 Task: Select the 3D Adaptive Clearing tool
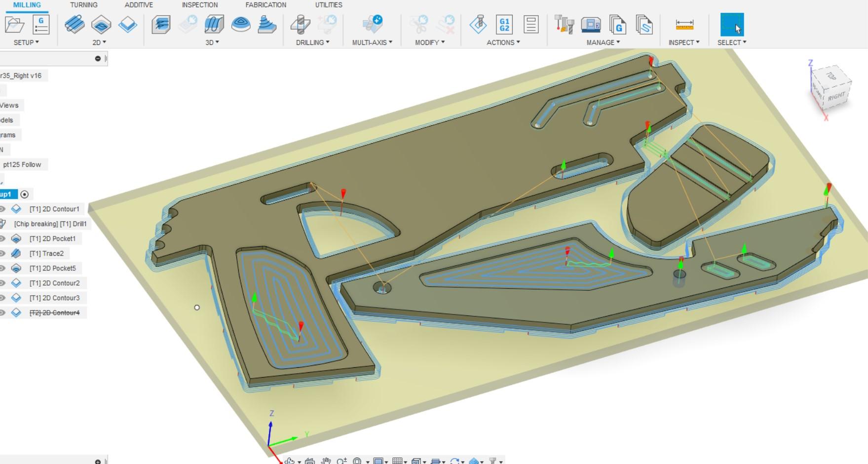(x=161, y=24)
